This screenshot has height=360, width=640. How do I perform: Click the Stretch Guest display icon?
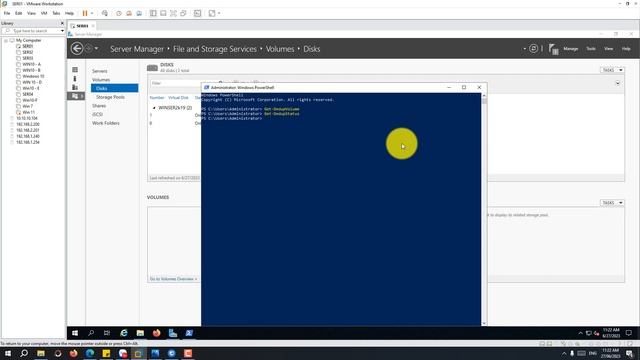click(212, 13)
